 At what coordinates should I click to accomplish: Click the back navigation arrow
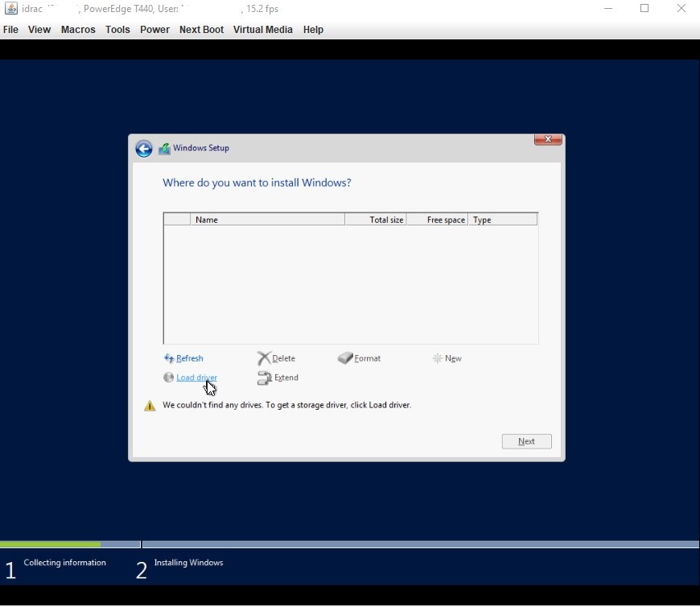coord(143,148)
